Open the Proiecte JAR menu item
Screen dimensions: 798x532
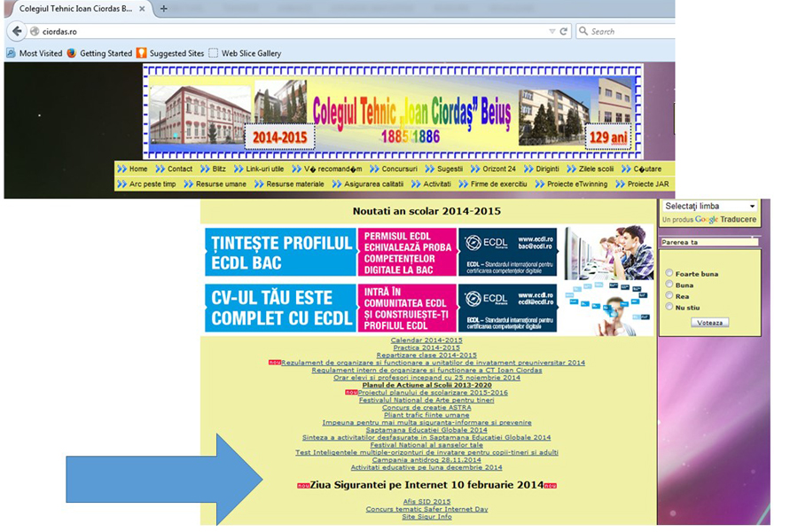tap(642, 184)
